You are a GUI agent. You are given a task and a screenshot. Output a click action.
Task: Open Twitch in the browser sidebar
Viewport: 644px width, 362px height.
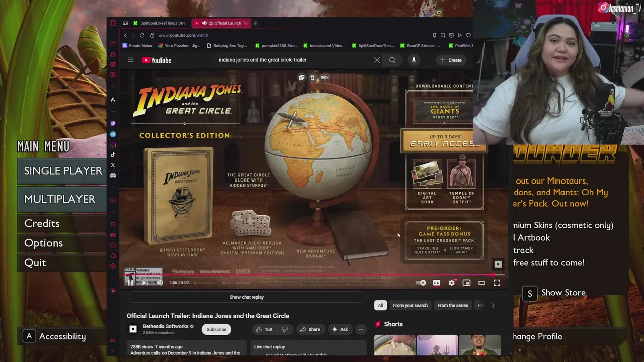tap(113, 124)
